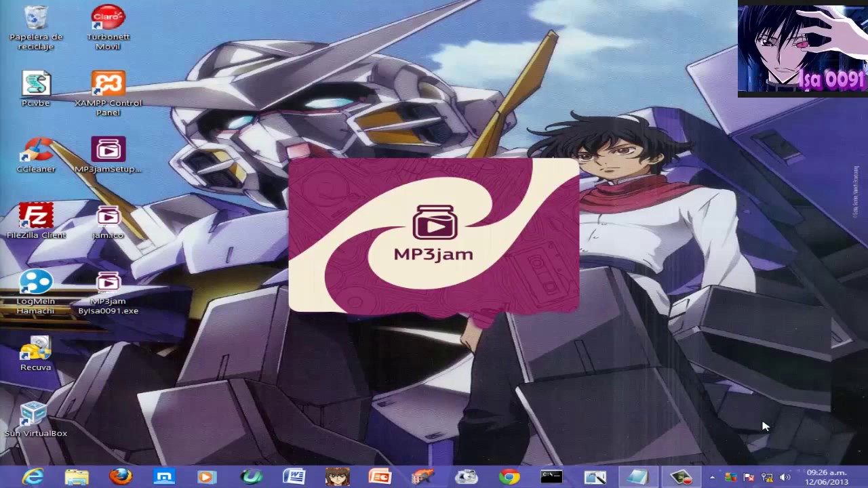
Task: Select MP3jam ByIsa0091.exe icon
Action: 108,292
